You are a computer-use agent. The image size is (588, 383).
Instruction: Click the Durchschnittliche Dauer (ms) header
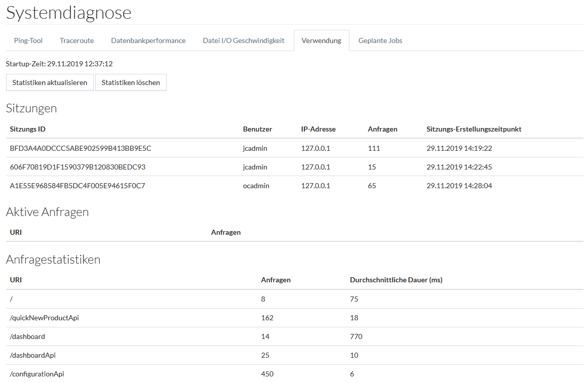[396, 280]
